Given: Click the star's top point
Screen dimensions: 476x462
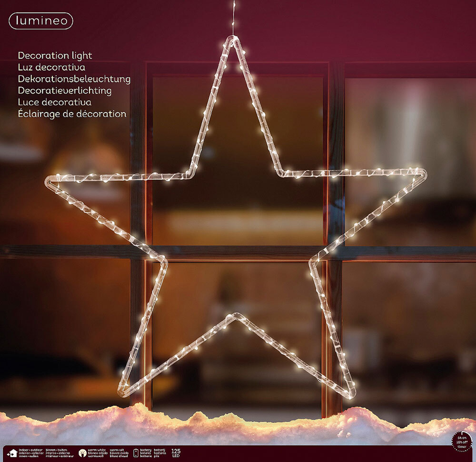Looking at the screenshot, I should [x=233, y=41].
